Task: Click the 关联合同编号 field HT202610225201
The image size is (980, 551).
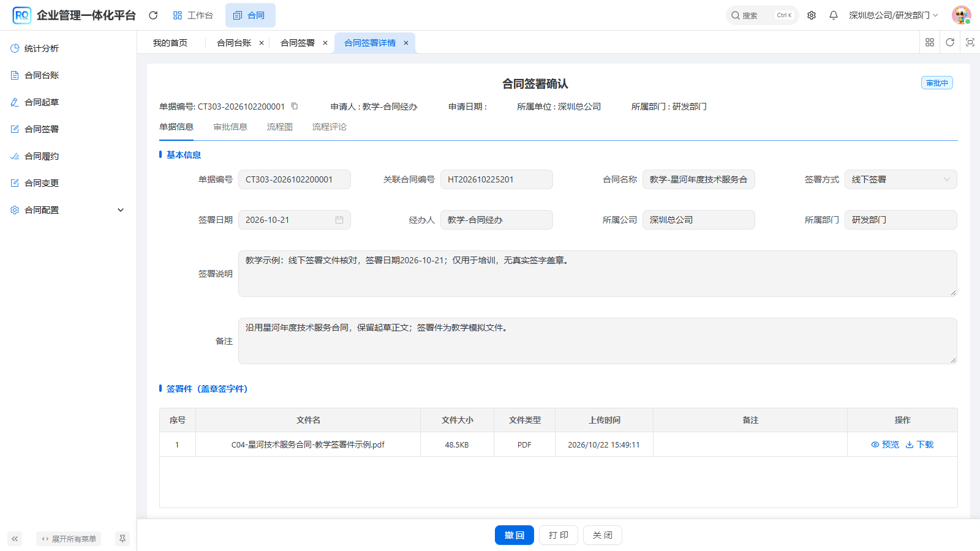Action: tap(497, 179)
